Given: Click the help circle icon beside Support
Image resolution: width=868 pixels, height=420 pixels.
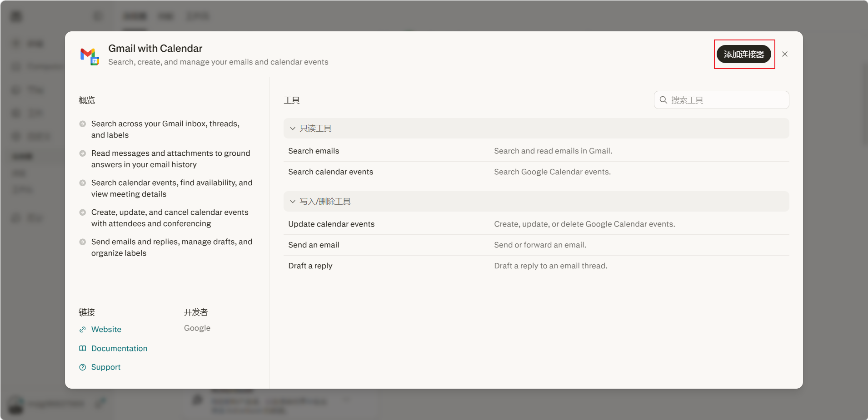Looking at the screenshot, I should (83, 367).
